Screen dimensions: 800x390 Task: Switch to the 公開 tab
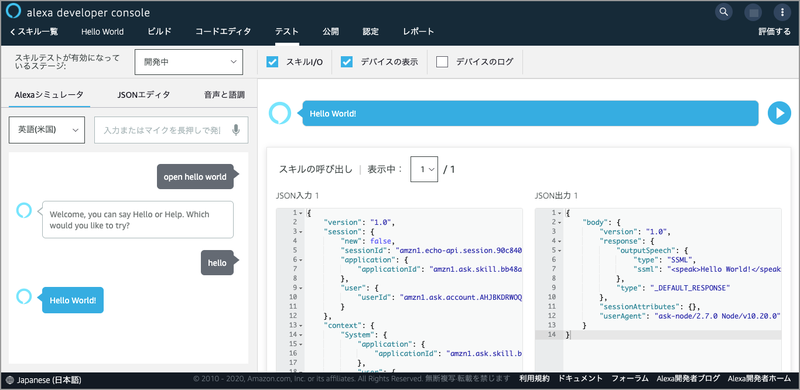[331, 32]
